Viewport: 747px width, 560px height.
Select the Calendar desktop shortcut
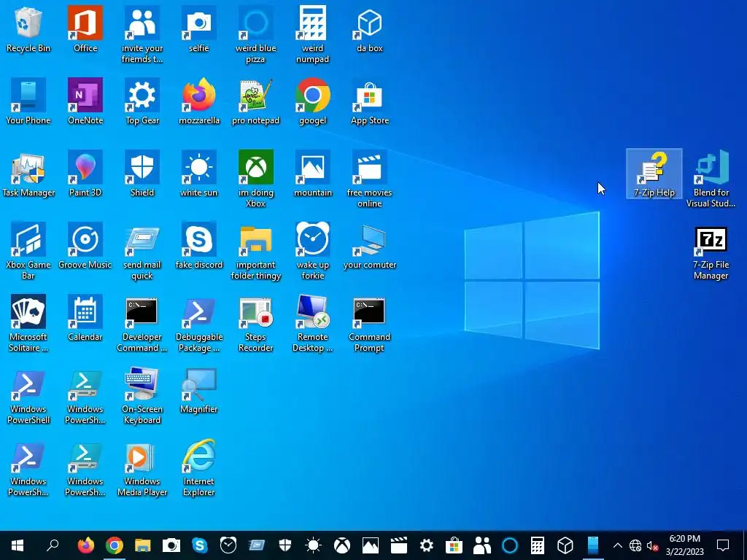point(85,319)
